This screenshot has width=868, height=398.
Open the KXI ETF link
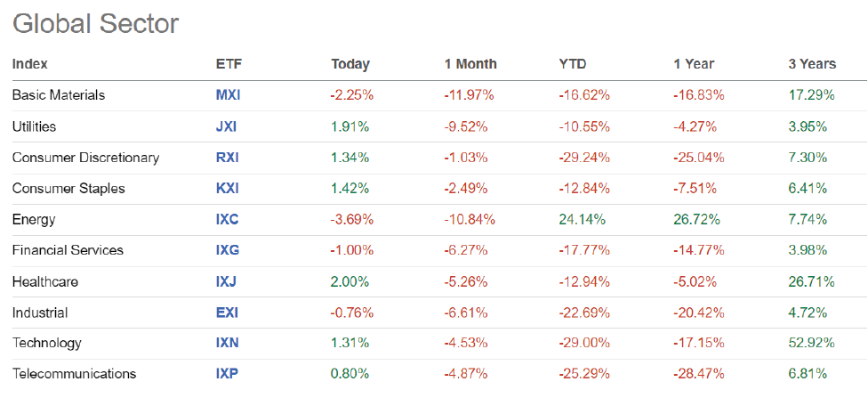pyautogui.click(x=227, y=189)
